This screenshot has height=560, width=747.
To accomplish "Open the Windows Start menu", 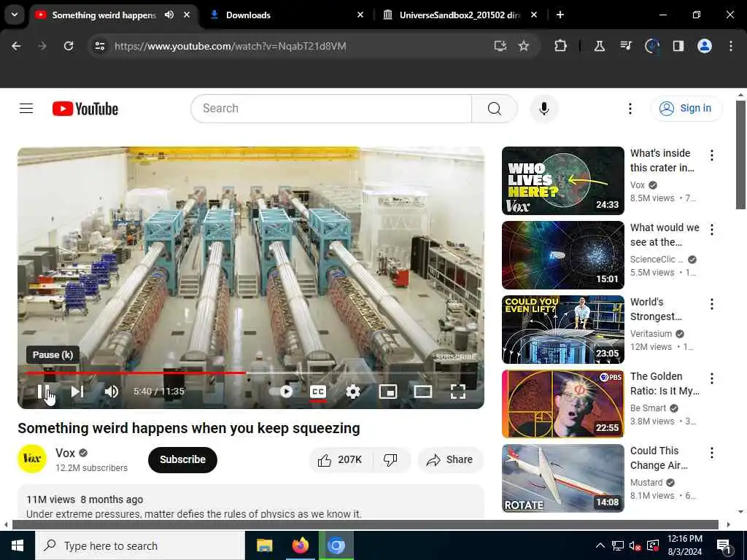I will [18, 545].
